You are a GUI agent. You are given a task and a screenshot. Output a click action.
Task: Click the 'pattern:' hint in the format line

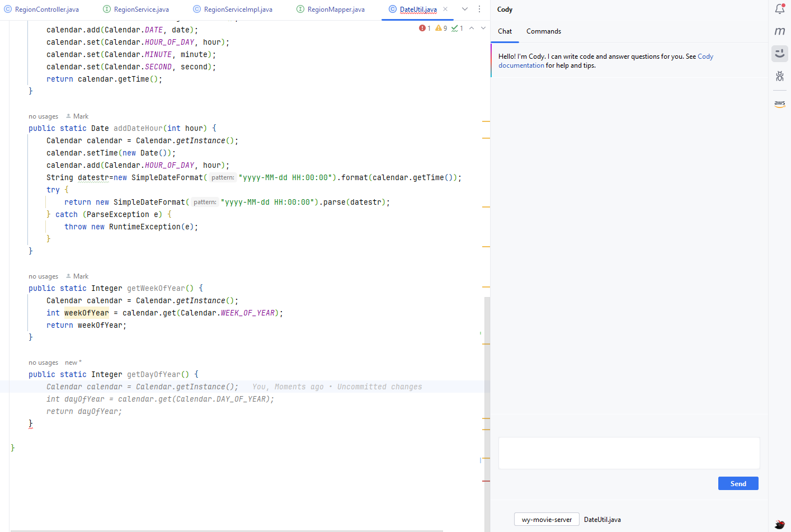point(223,177)
